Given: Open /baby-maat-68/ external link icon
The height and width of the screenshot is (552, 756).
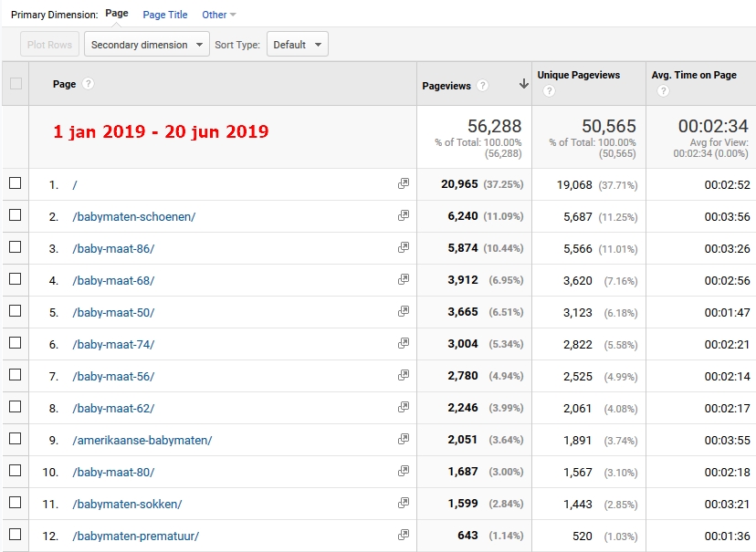Looking at the screenshot, I should point(404,279).
